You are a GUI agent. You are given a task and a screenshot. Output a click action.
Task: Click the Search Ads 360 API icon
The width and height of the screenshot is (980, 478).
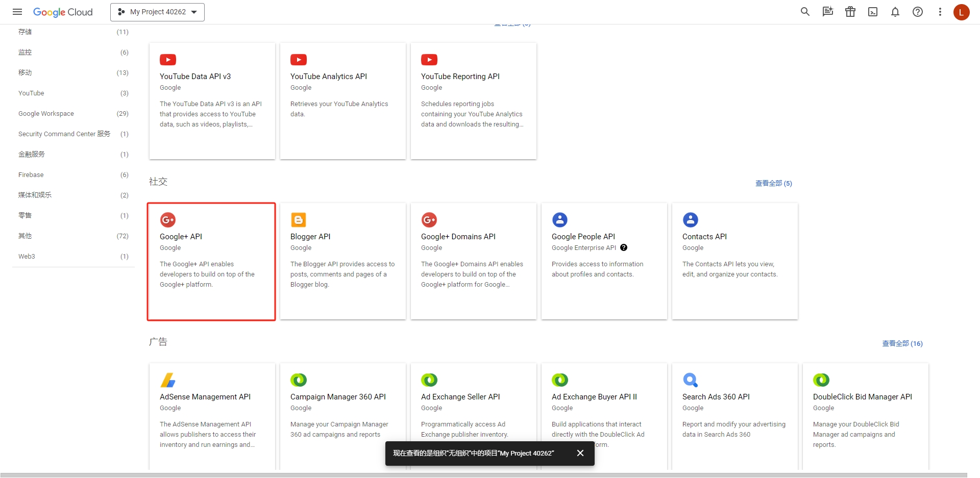click(691, 380)
